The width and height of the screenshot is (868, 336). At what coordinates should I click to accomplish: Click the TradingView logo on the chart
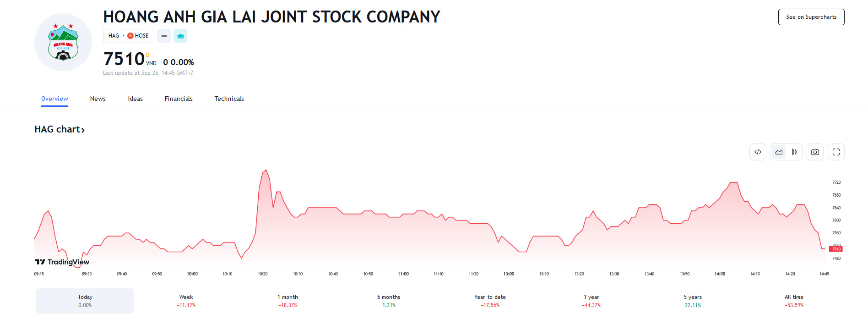[x=62, y=262]
